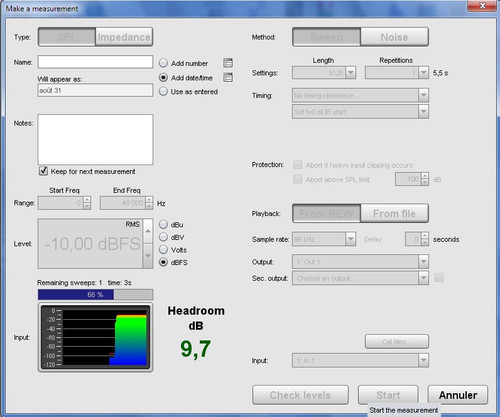
Task: Open the No timing reference dropdown
Action: click(x=360, y=95)
